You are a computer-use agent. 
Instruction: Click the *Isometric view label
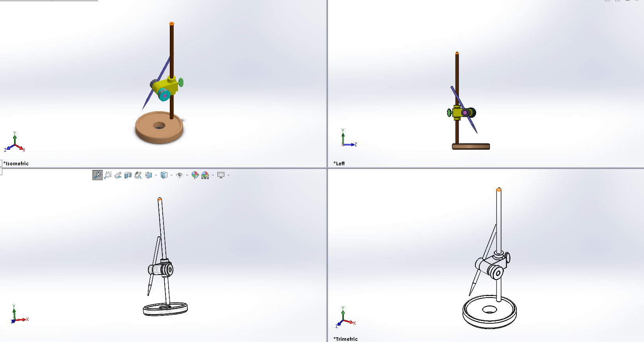click(16, 163)
